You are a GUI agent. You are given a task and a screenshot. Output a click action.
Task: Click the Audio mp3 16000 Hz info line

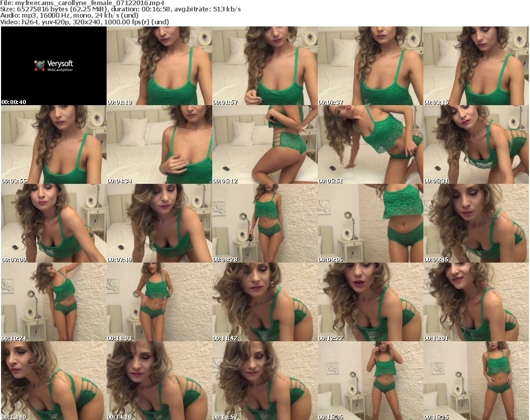(x=69, y=16)
